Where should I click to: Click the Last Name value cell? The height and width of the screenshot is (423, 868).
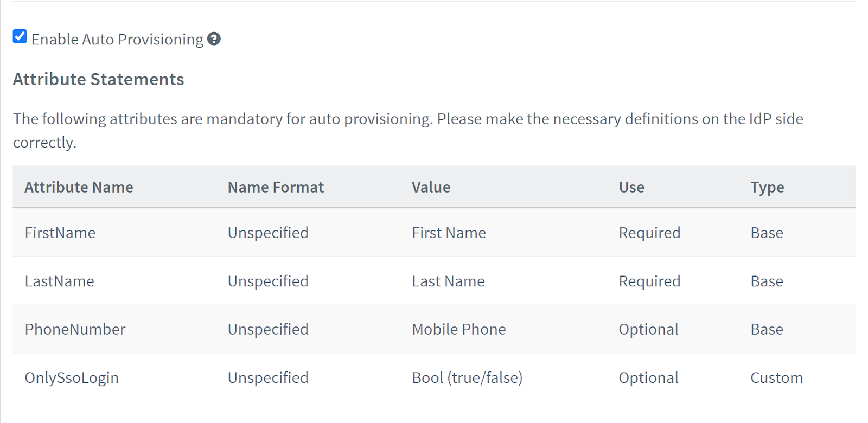(x=448, y=281)
